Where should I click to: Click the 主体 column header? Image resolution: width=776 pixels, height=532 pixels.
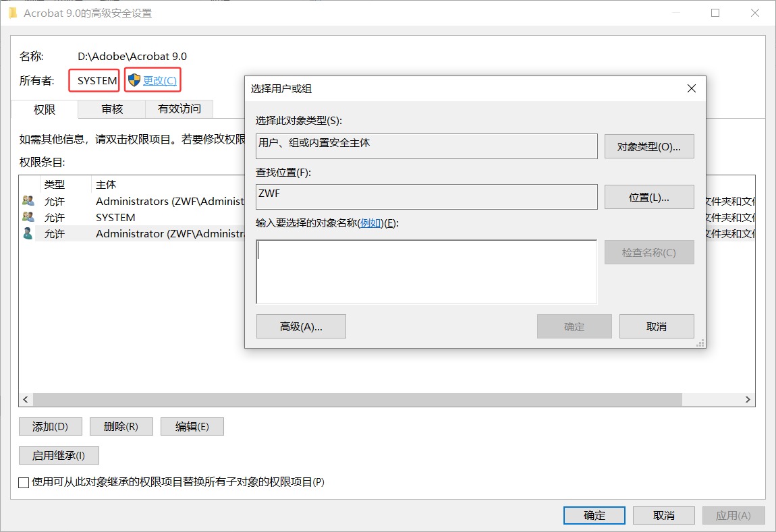click(106, 185)
